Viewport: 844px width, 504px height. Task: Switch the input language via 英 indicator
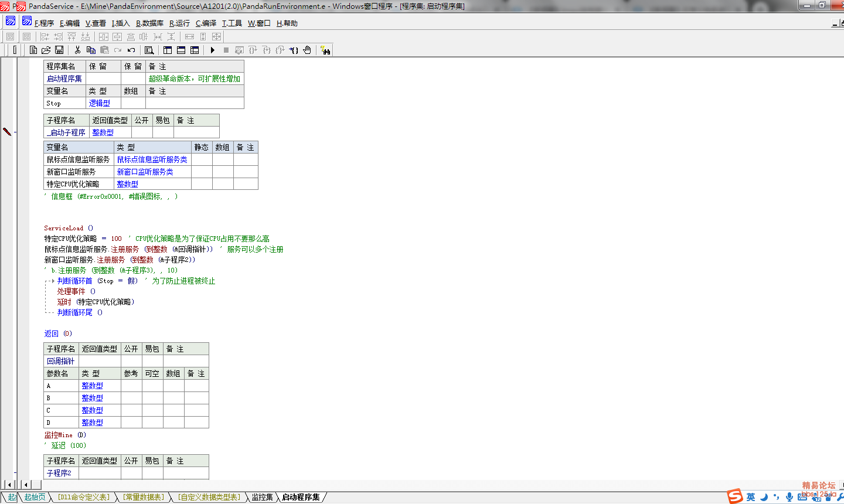pos(751,497)
